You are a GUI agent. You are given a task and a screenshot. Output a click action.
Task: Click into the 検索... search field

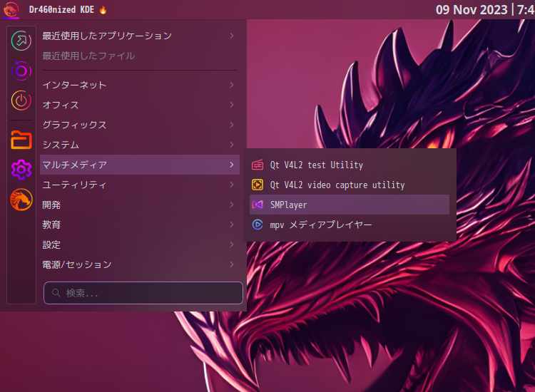coord(143,293)
